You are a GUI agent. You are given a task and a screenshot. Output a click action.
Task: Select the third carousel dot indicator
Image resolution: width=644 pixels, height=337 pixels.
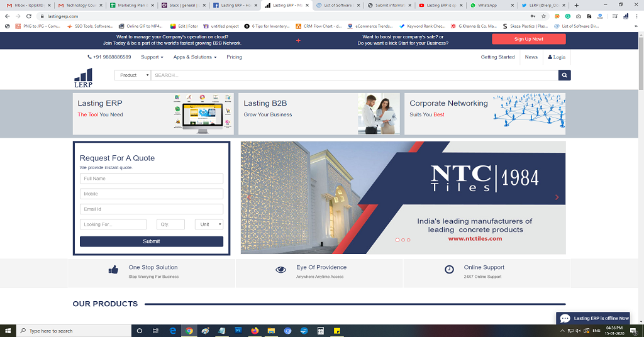[409, 240]
